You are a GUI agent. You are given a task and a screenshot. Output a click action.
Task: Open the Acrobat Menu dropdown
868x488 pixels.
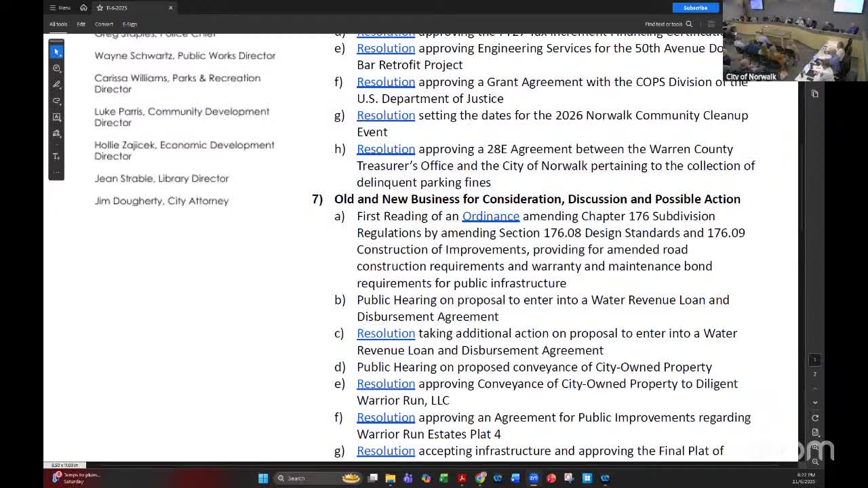[x=60, y=7]
